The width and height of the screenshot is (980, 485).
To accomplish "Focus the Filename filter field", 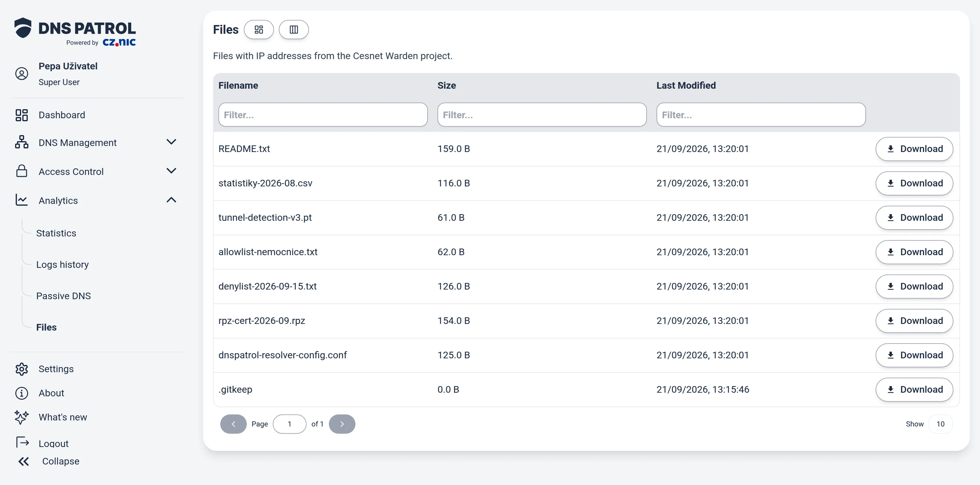I will (x=323, y=115).
